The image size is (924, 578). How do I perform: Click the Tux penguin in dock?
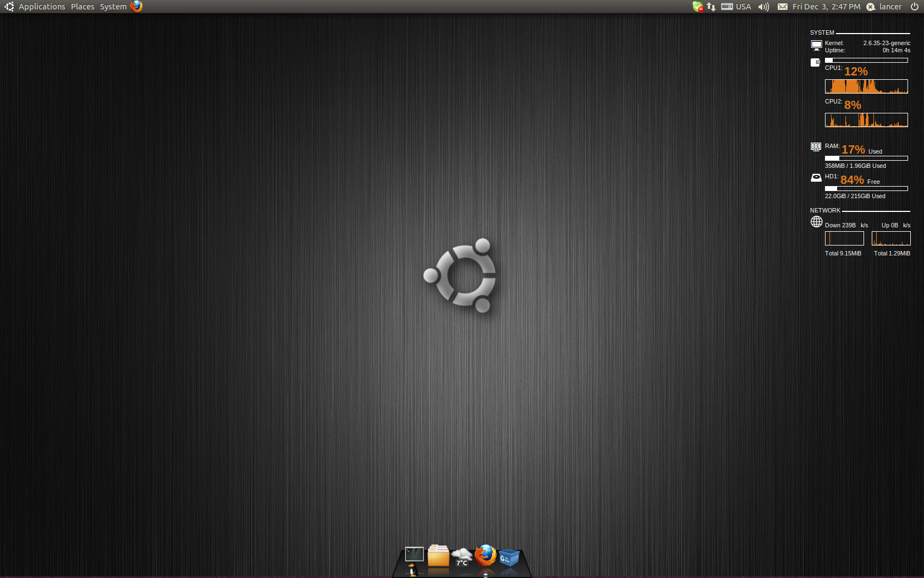(412, 570)
